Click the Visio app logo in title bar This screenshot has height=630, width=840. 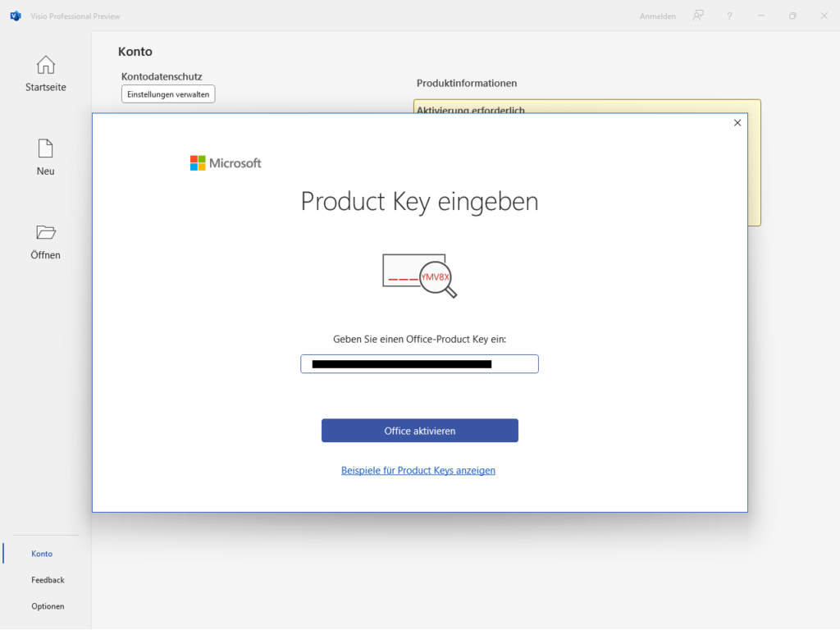pyautogui.click(x=15, y=16)
